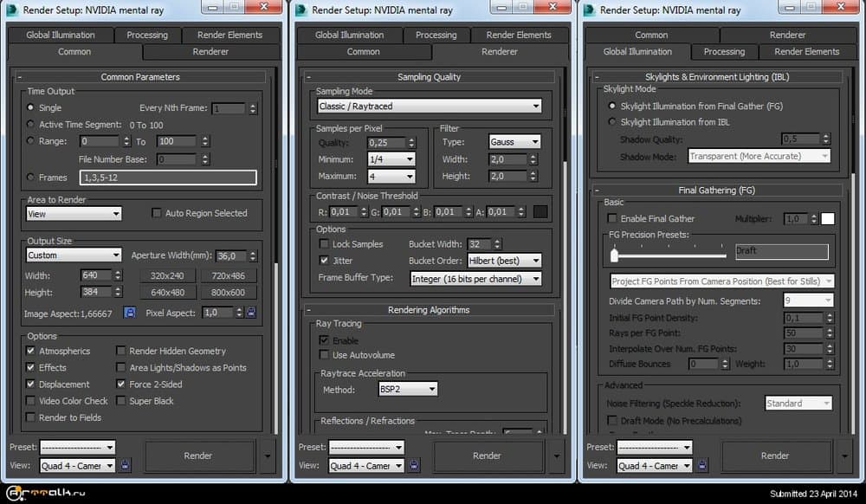Disable the Displacement checkbox

coord(31,384)
